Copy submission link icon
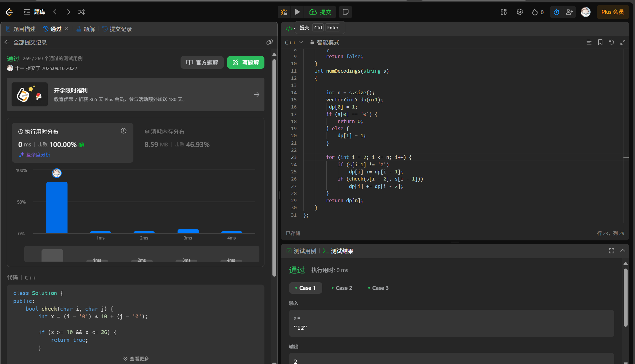The image size is (635, 364). [x=269, y=42]
